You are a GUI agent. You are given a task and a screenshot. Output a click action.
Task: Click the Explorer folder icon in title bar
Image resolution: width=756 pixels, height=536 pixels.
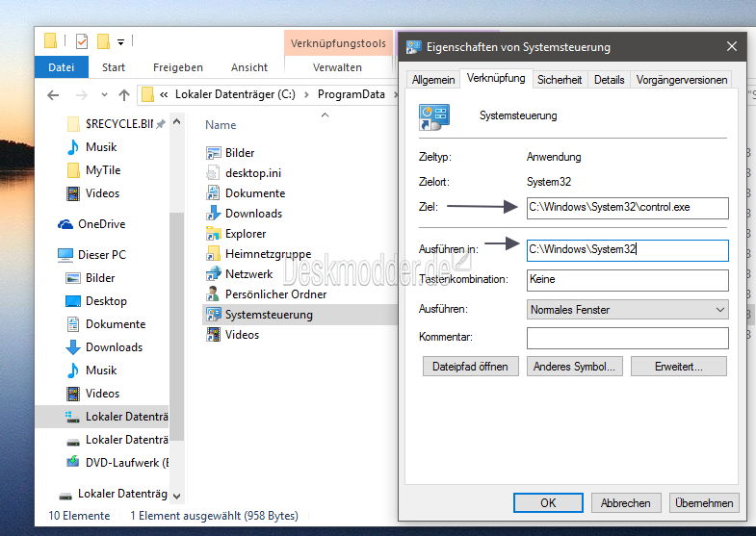[x=50, y=41]
